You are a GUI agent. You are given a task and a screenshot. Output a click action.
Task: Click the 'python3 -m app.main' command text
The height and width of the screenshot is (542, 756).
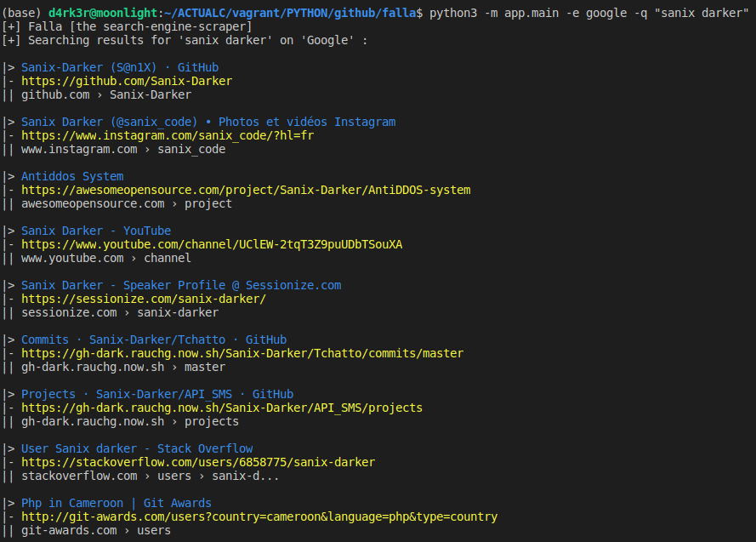click(x=494, y=13)
